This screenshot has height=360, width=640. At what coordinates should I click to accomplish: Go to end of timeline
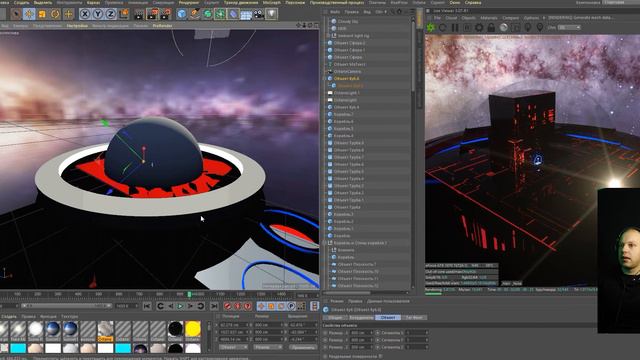[x=214, y=306]
